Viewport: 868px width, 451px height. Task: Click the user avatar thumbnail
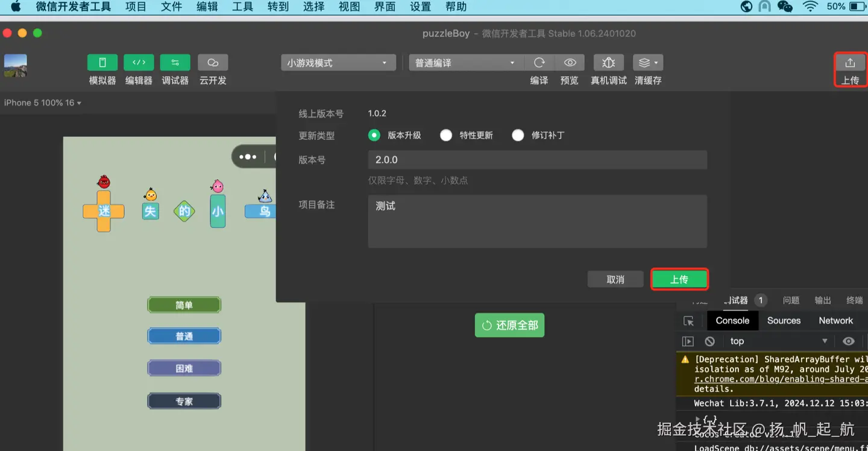tap(16, 66)
